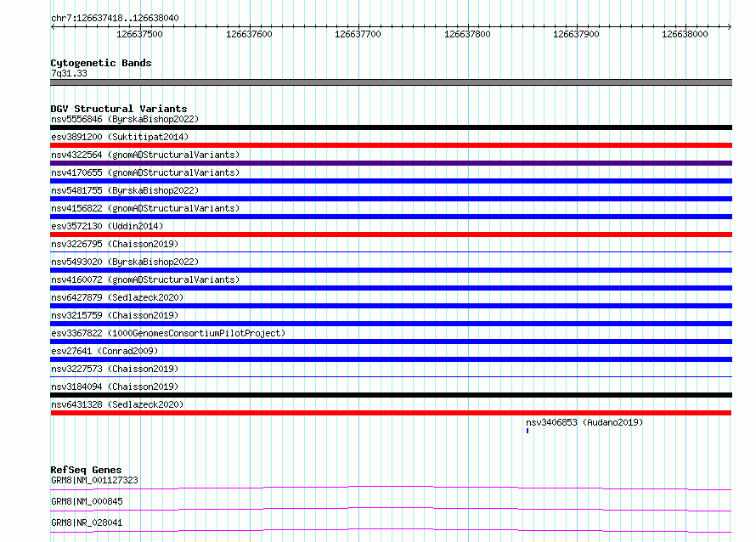Image resolution: width=756 pixels, height=542 pixels.
Task: Open the GRM8|NM_000845 gene label
Action: tap(87, 501)
